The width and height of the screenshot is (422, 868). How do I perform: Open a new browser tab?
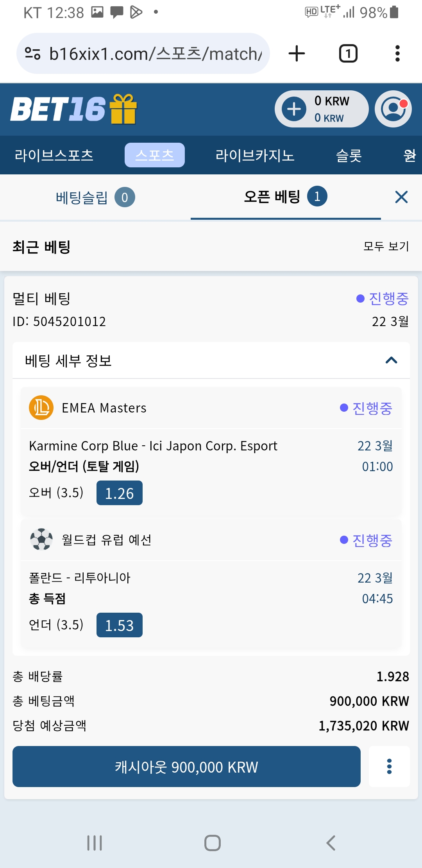coord(297,54)
